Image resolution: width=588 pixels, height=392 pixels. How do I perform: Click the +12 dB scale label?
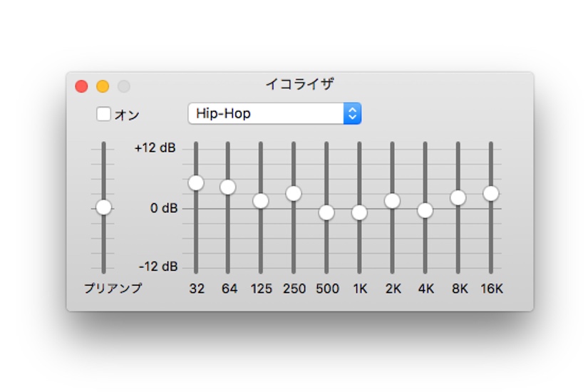click(155, 148)
